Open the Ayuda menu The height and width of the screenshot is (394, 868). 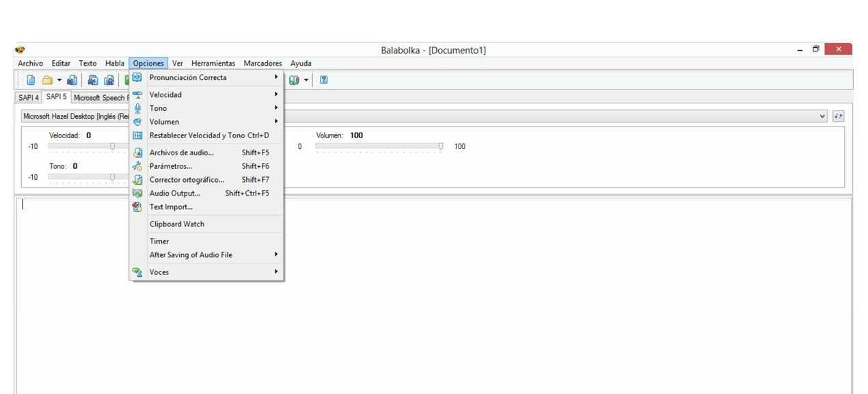pyautogui.click(x=301, y=64)
